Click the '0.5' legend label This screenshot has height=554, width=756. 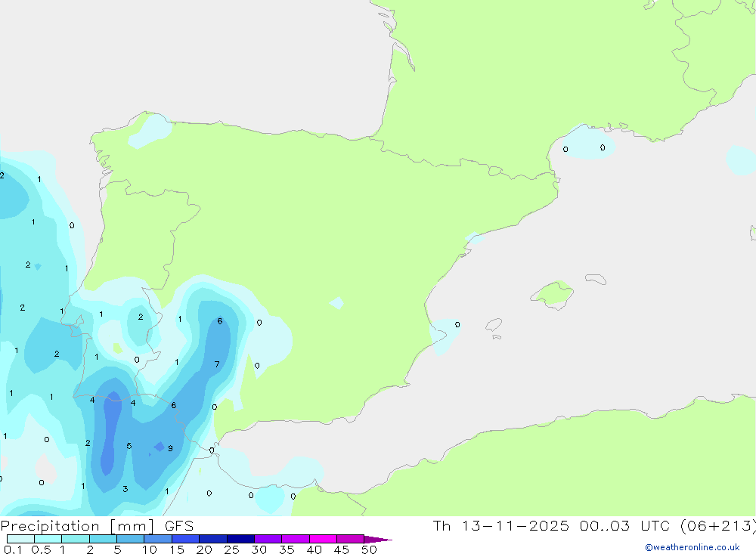point(41,549)
